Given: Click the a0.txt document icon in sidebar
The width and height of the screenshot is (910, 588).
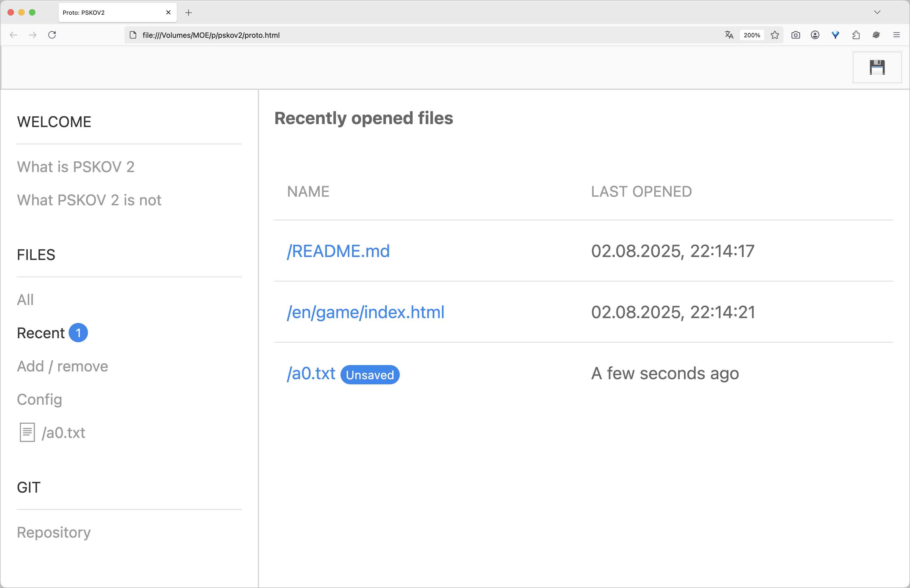Looking at the screenshot, I should tap(27, 432).
